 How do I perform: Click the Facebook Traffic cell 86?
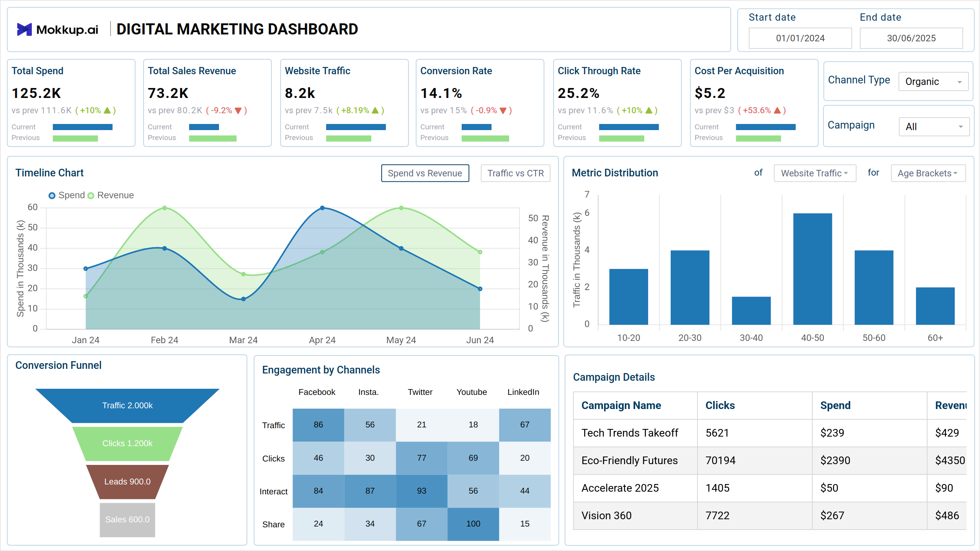pos(318,425)
